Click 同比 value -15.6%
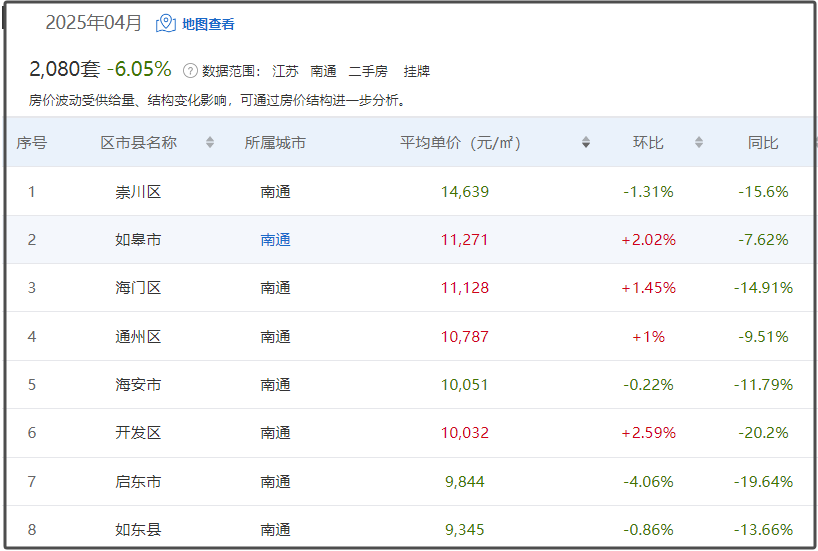The width and height of the screenshot is (818, 551). [x=763, y=192]
